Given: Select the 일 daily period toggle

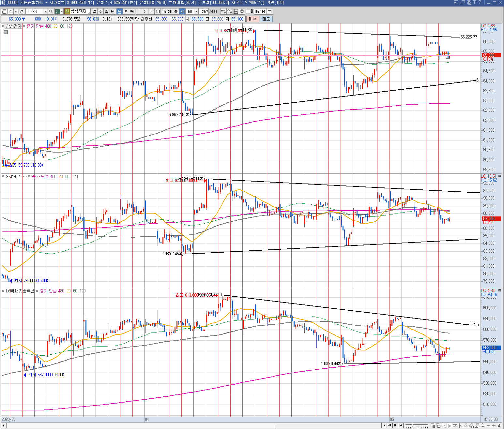Looking at the screenshot, I should 94,11.
